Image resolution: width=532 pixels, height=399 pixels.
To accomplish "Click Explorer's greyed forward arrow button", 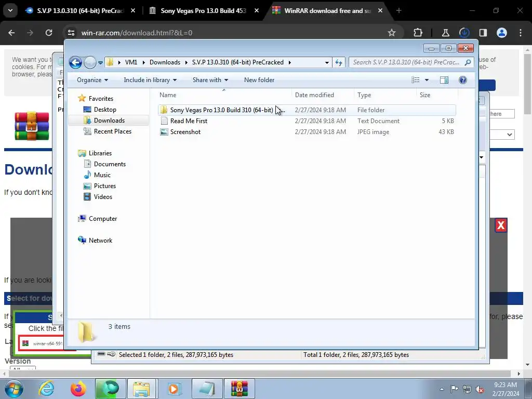I will click(x=90, y=62).
